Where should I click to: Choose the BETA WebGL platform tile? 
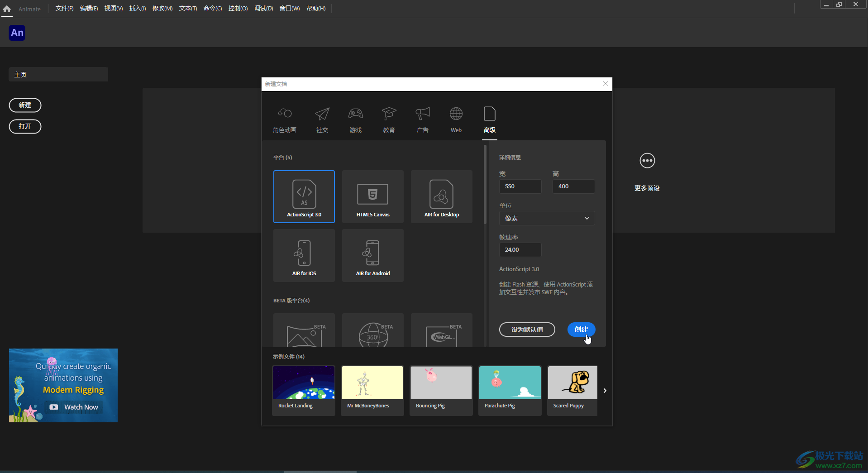[x=442, y=330]
